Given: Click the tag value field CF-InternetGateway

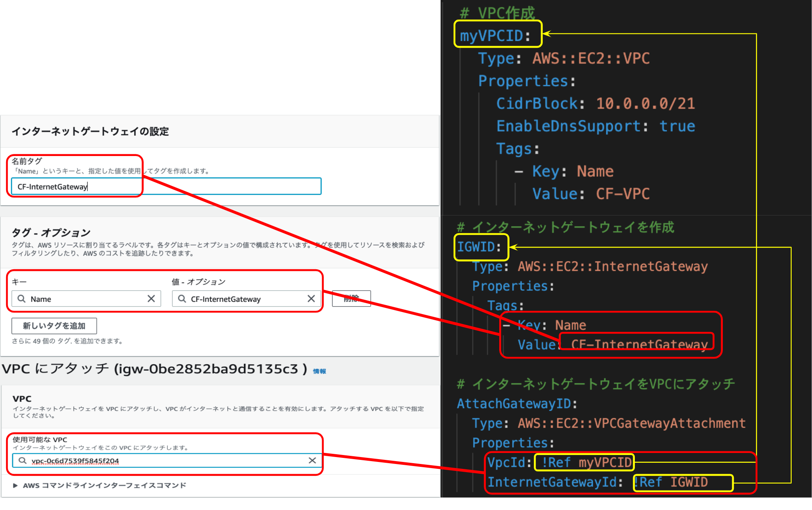Looking at the screenshot, I should tap(244, 299).
